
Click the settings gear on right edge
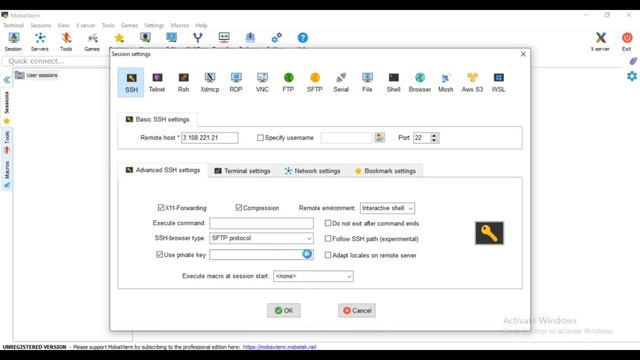coord(632,76)
